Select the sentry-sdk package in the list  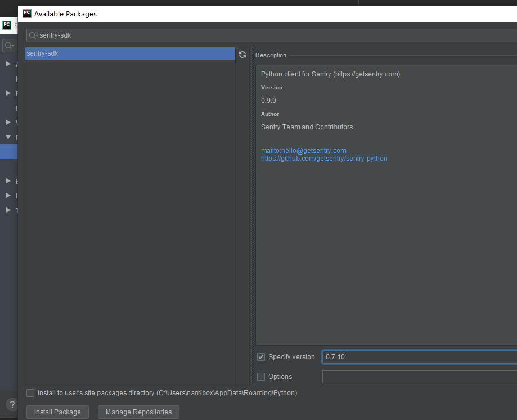click(x=131, y=53)
